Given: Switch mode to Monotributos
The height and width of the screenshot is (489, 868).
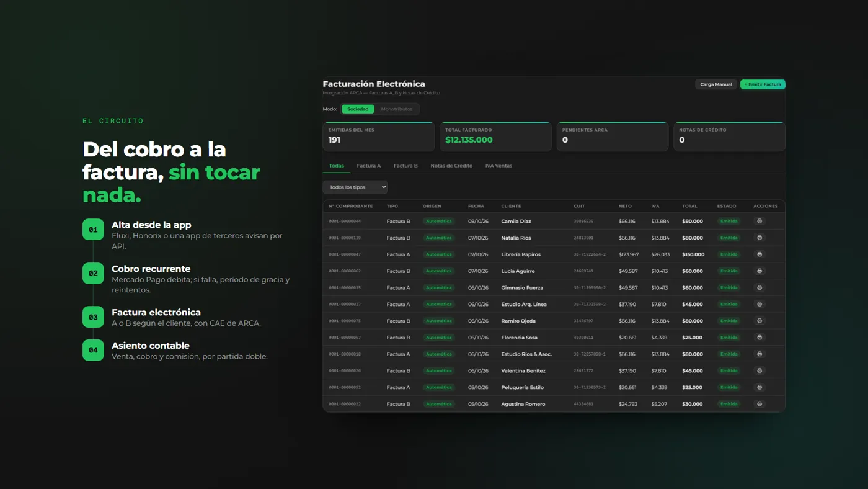Looking at the screenshot, I should pyautogui.click(x=397, y=109).
